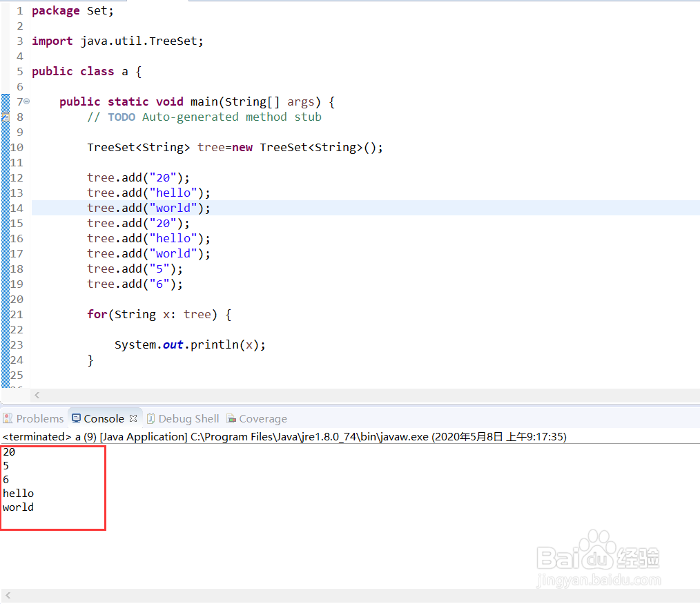Click tree.add("20") on line 15
The image size is (700, 604).
(x=138, y=223)
